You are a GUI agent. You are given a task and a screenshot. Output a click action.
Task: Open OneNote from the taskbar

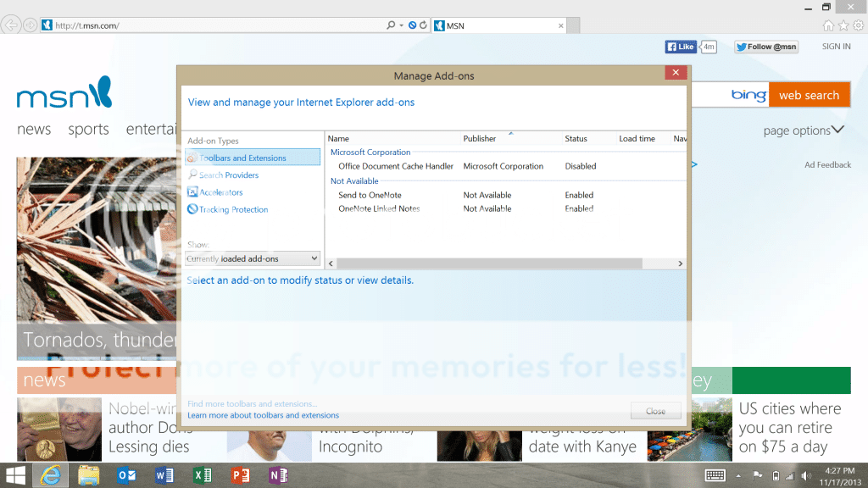pyautogui.click(x=277, y=475)
